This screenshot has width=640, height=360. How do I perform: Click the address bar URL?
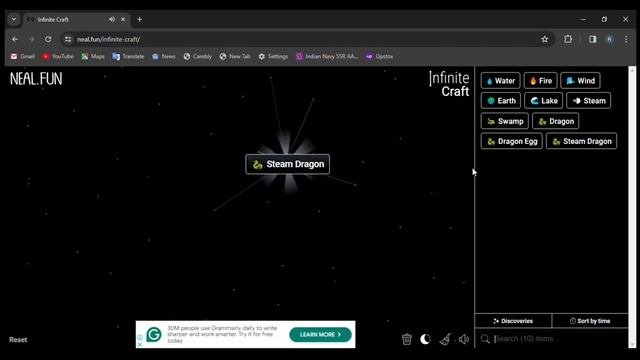point(109,40)
